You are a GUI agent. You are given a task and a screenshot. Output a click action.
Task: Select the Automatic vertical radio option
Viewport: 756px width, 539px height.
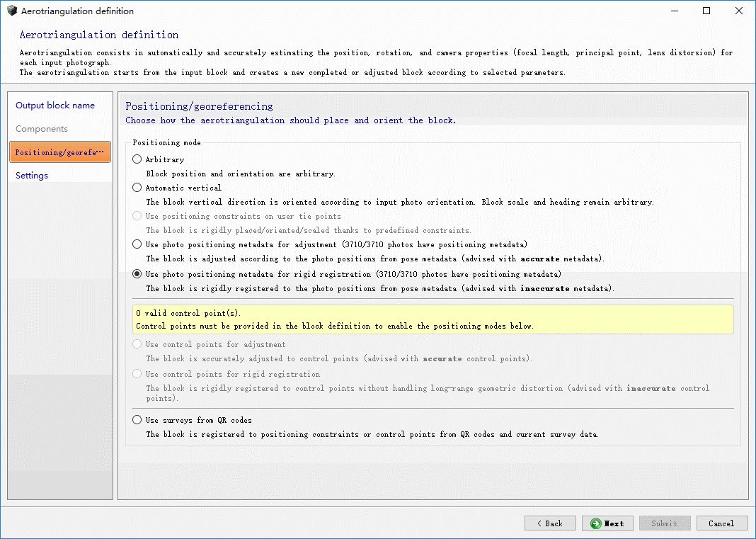137,188
